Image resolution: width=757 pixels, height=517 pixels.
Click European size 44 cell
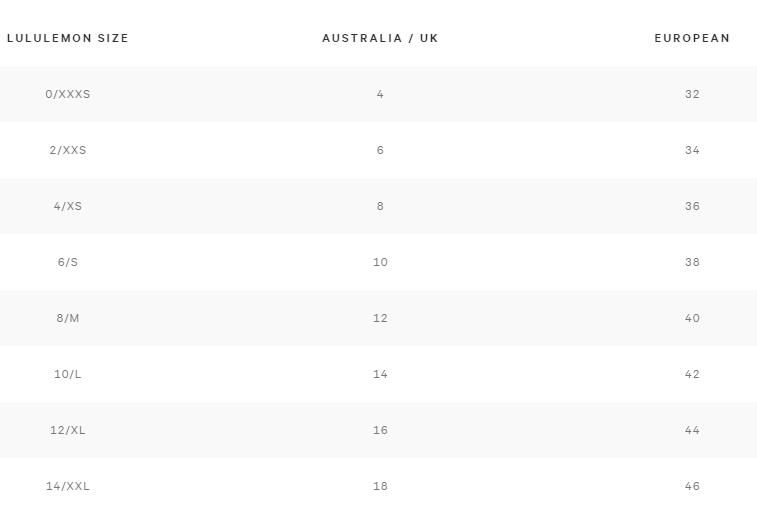point(692,430)
